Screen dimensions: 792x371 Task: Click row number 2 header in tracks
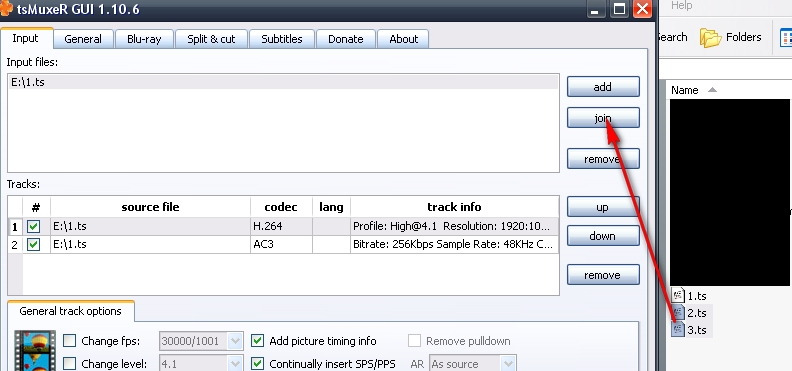pyautogui.click(x=15, y=244)
